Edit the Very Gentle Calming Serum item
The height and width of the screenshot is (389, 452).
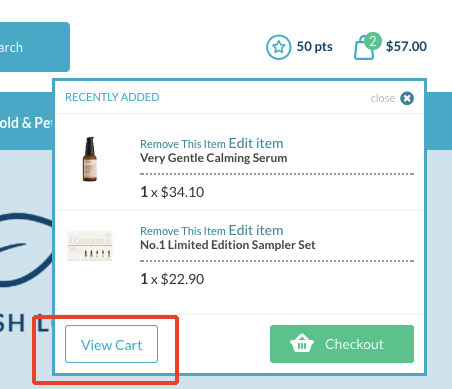click(x=256, y=143)
